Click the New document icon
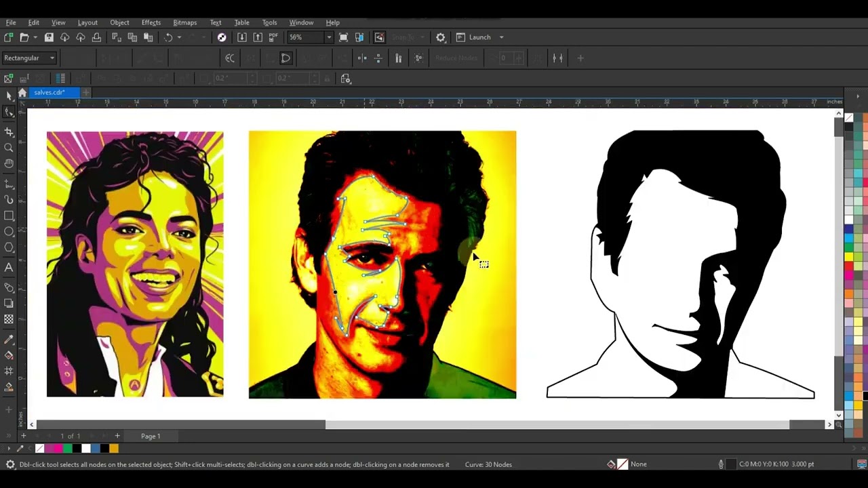This screenshot has height=488, width=868. [x=8, y=37]
